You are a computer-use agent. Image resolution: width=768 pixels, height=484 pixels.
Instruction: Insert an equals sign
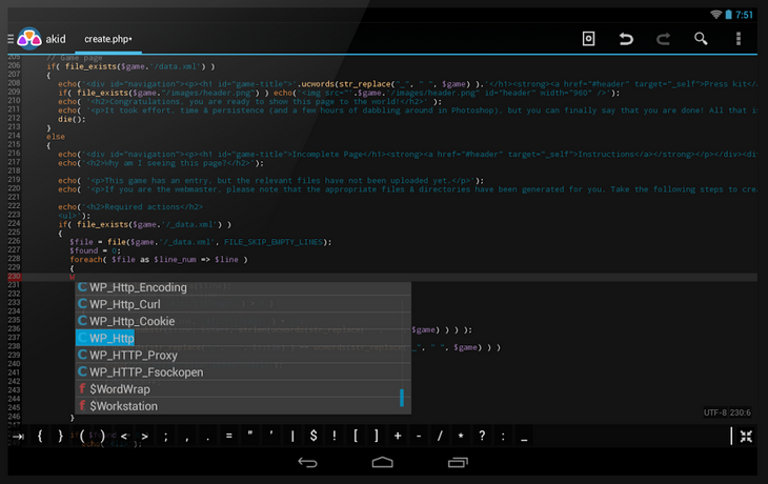[x=229, y=435]
